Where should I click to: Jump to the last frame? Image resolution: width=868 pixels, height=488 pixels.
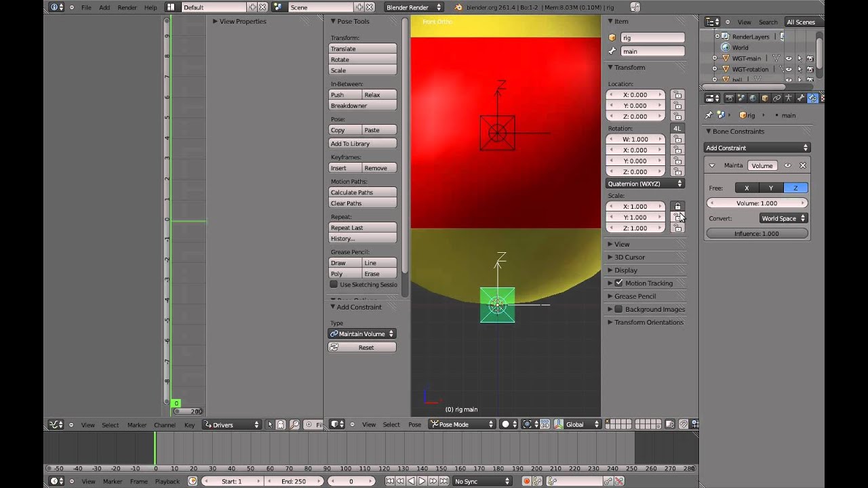pyautogui.click(x=443, y=481)
